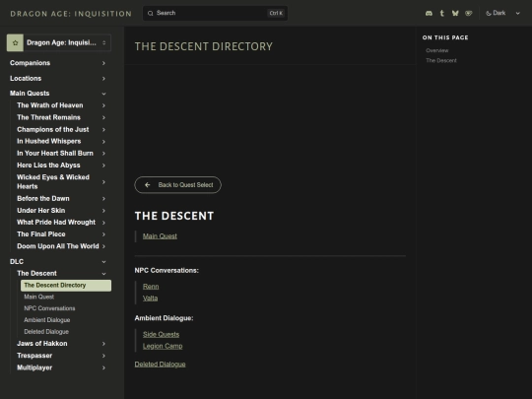Screen dimensions: 532x399
Task: Click Back to Quest Select button
Action: [177, 185]
